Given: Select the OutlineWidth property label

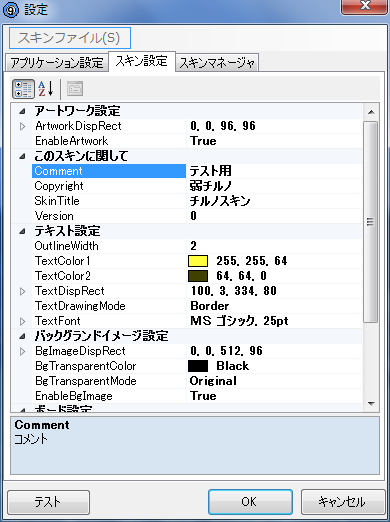Looking at the screenshot, I should 67,246.
